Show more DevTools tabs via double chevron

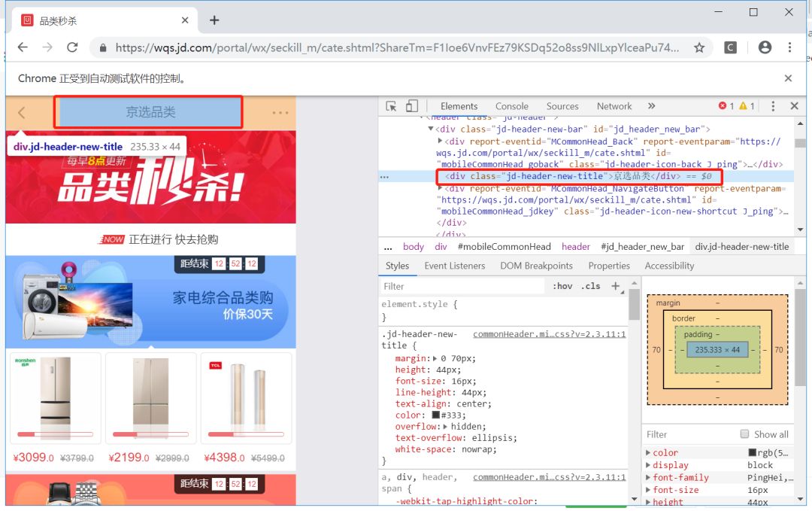pyautogui.click(x=651, y=105)
